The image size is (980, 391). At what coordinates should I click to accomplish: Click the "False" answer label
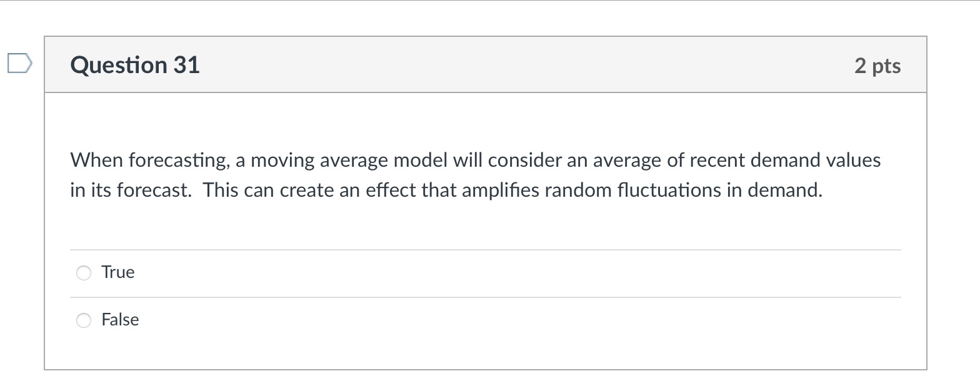pyautogui.click(x=120, y=320)
